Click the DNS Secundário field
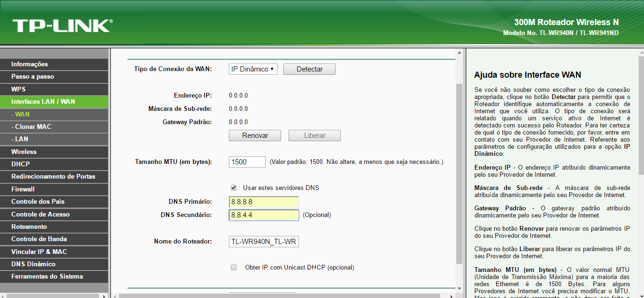The width and height of the screenshot is (644, 298). 264,215
